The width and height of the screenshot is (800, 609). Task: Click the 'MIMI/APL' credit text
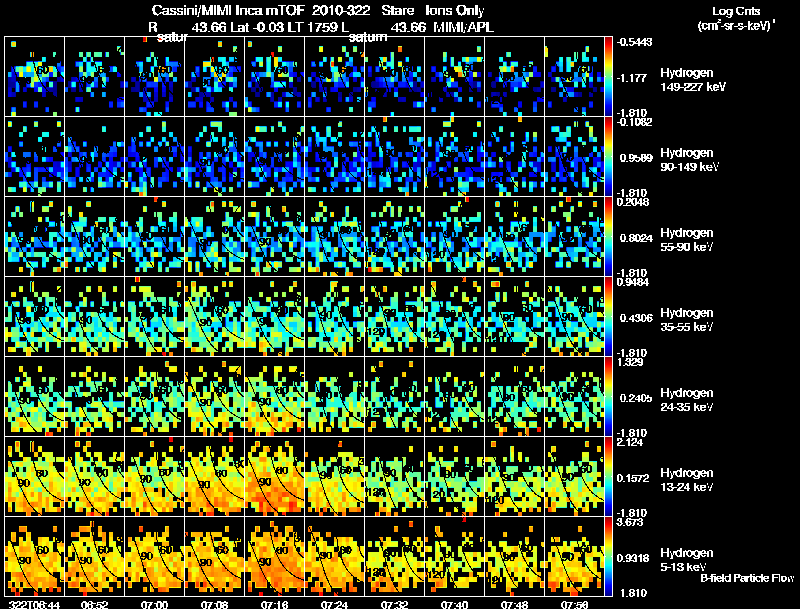[x=464, y=27]
